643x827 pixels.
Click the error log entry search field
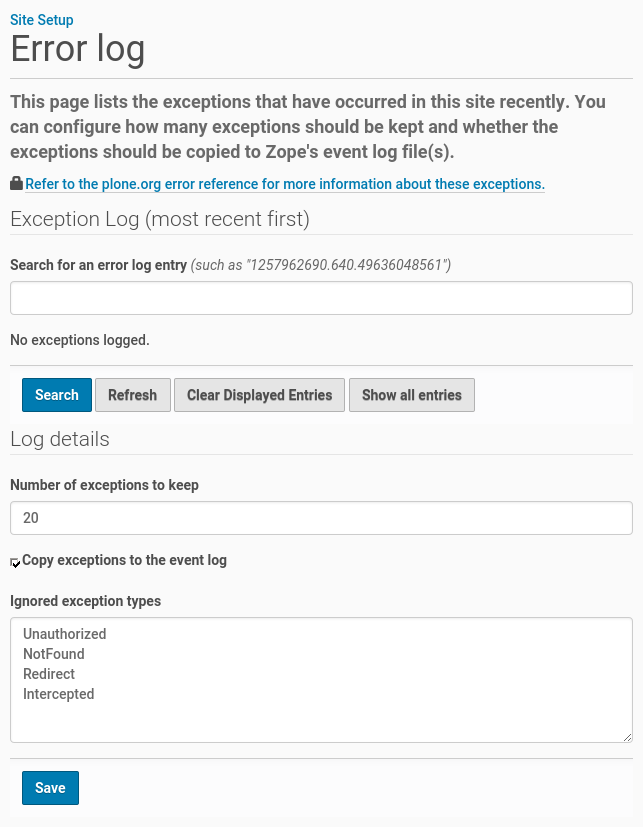(321, 298)
